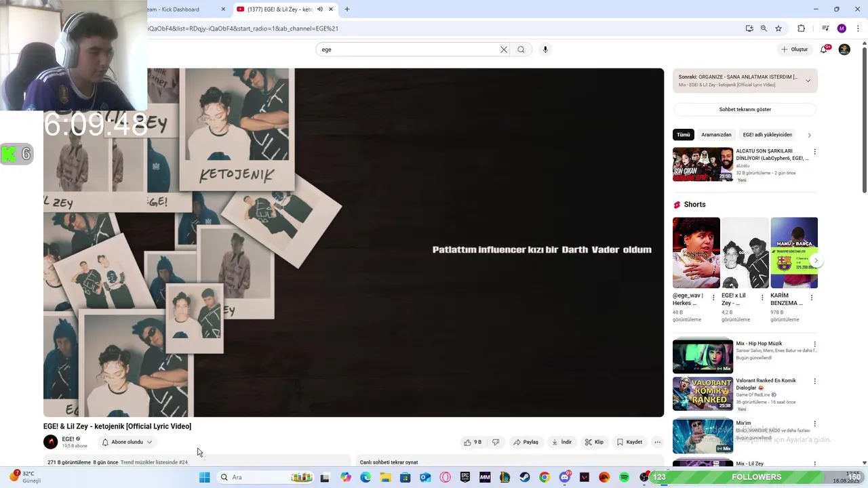Viewport: 868px width, 488px height.
Task: Click Canlı sohbeti tekrar oynat
Action: [x=389, y=462]
